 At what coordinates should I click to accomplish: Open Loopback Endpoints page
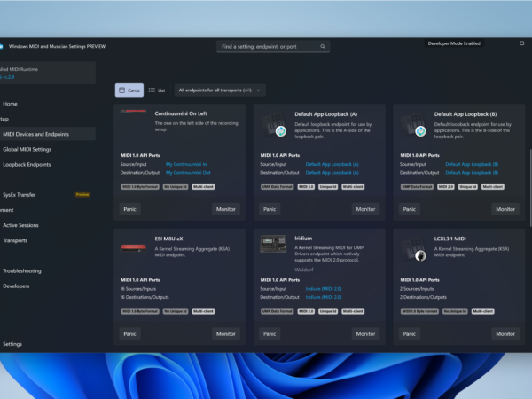tap(27, 165)
